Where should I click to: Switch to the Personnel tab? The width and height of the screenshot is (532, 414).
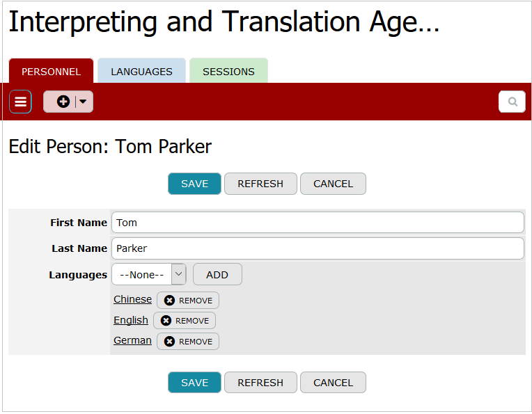click(51, 72)
